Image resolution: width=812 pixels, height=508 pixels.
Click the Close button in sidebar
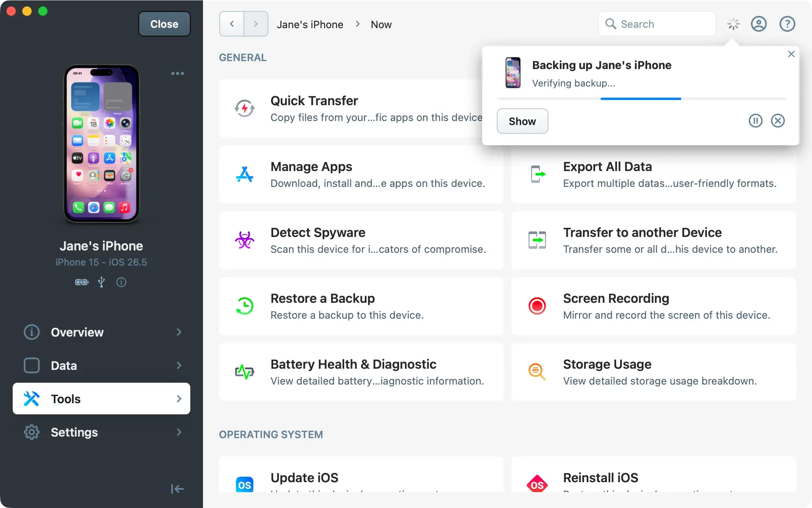click(164, 24)
